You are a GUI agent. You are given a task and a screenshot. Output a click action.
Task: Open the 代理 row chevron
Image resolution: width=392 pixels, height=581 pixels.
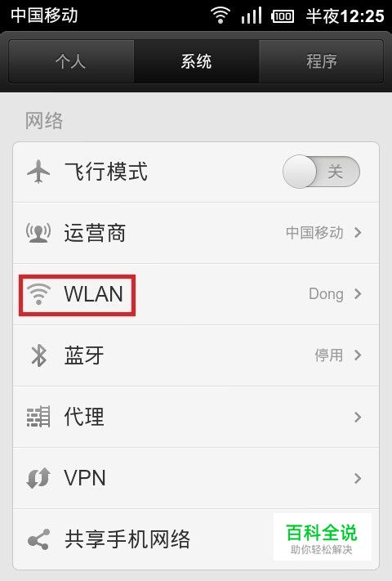pyautogui.click(x=358, y=417)
